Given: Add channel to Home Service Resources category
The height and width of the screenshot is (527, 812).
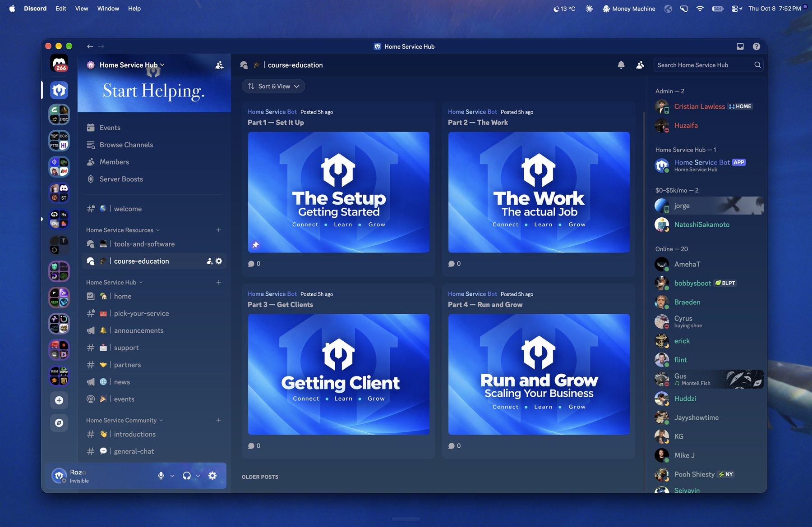Looking at the screenshot, I should 219,230.
